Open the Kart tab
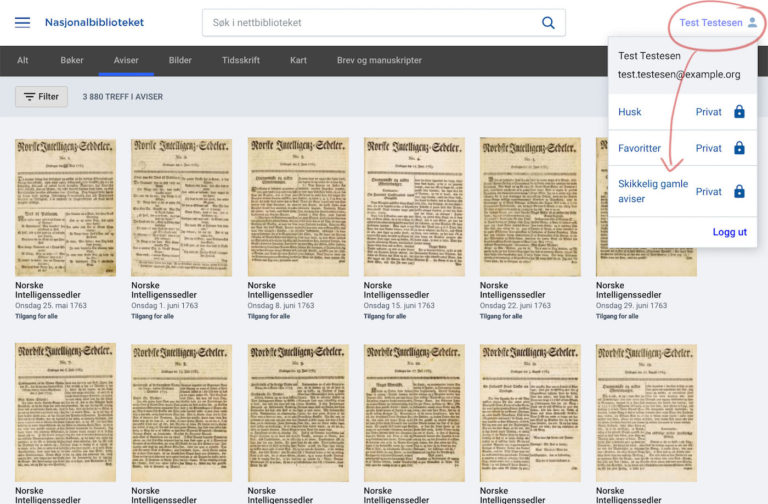The height and width of the screenshot is (504, 768). (x=298, y=60)
